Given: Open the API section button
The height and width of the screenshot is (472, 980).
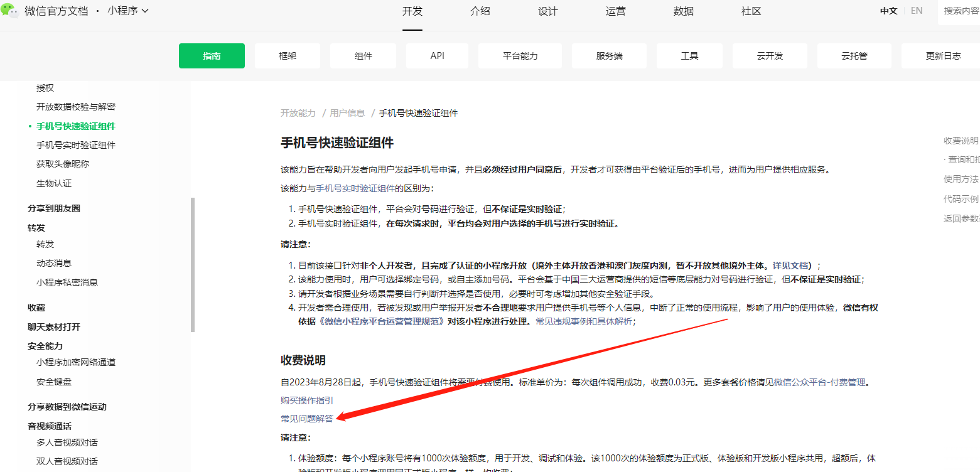Looking at the screenshot, I should [x=438, y=56].
